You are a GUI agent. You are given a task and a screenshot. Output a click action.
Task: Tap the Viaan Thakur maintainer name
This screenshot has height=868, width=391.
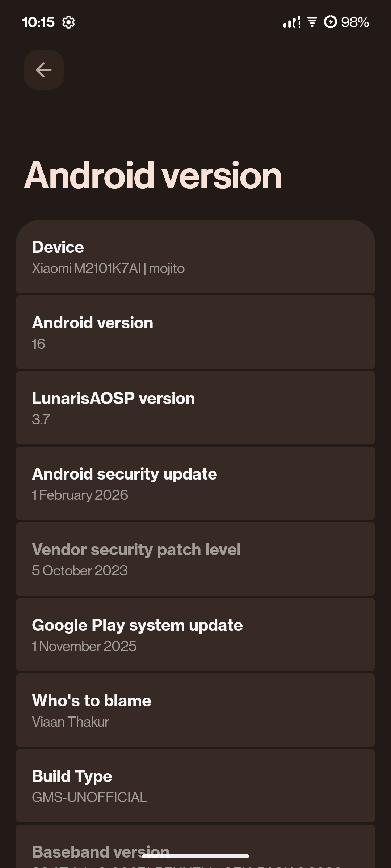tap(71, 722)
